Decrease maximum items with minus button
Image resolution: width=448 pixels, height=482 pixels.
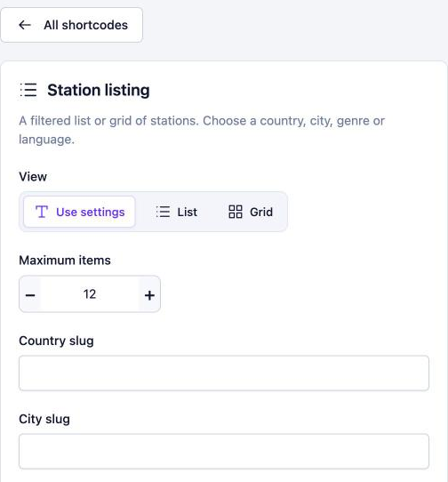(30, 294)
